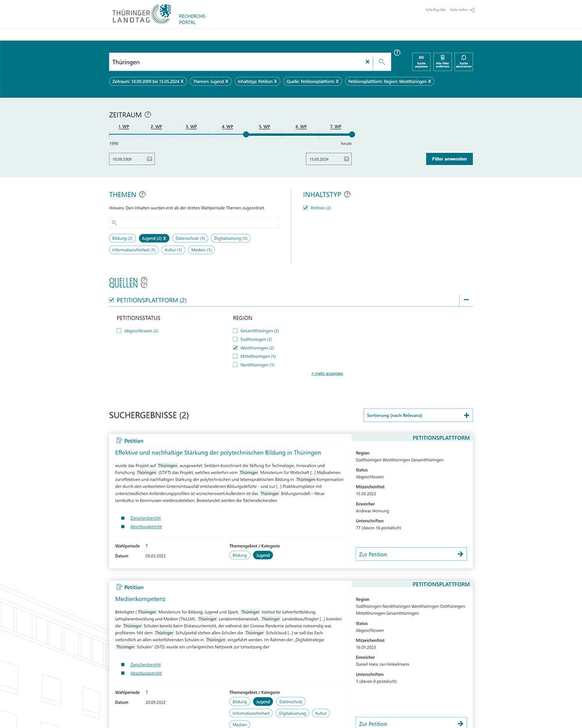Enable the Gesamtthüringen region checkbox
This screenshot has height=728, width=582.
click(x=235, y=331)
